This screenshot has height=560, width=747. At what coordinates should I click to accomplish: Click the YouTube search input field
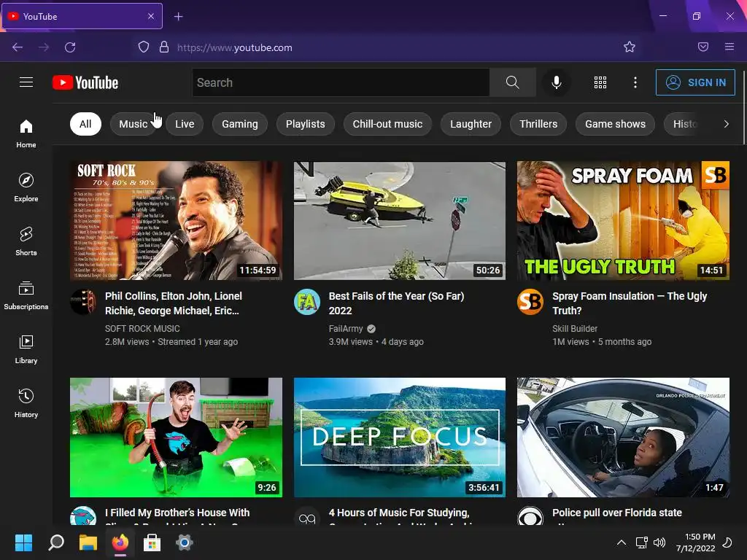341,82
